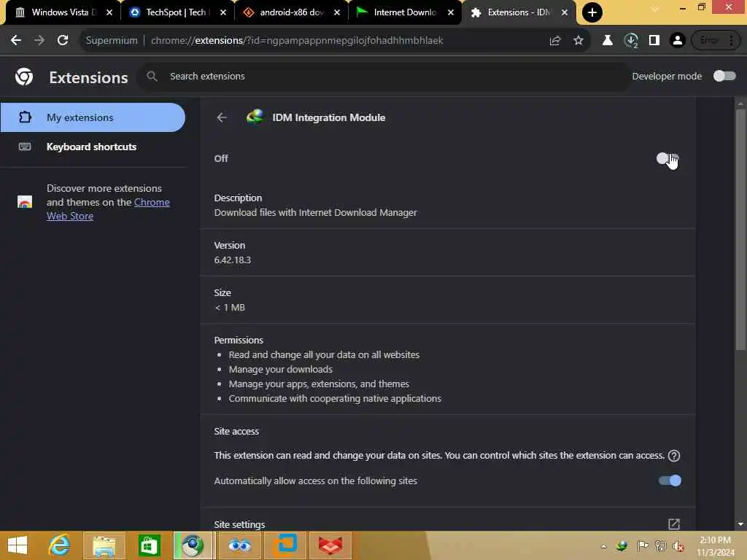Show hidden system tray icons
Viewport: 747px width, 560px height.
603,546
